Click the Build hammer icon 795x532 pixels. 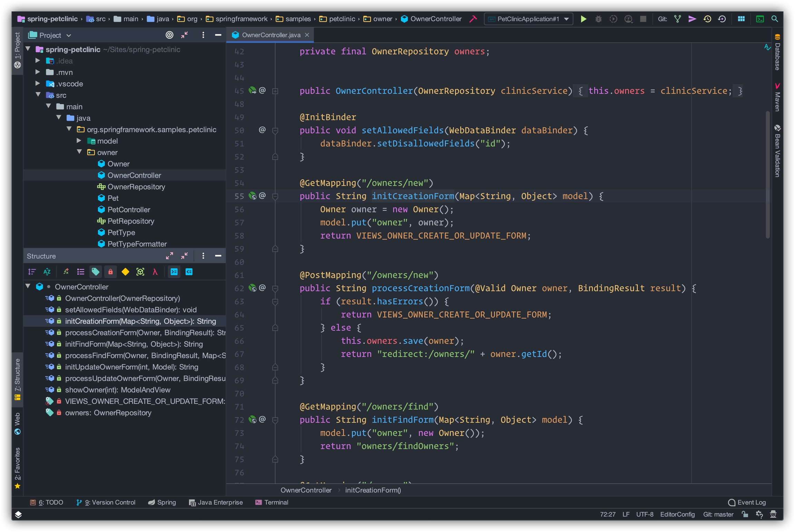(473, 19)
